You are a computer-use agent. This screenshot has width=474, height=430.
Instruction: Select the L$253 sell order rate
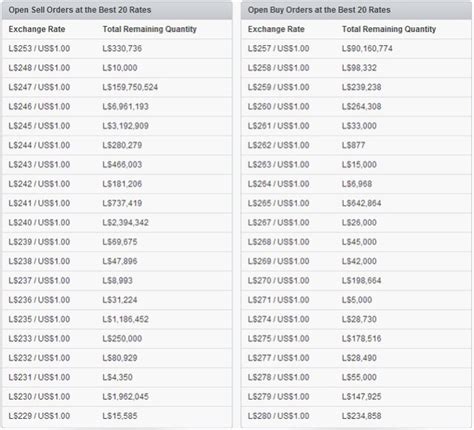click(39, 49)
